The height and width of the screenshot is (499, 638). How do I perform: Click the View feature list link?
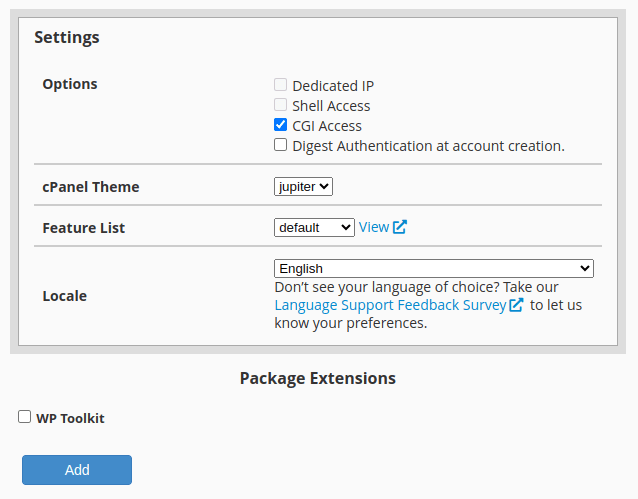[374, 227]
